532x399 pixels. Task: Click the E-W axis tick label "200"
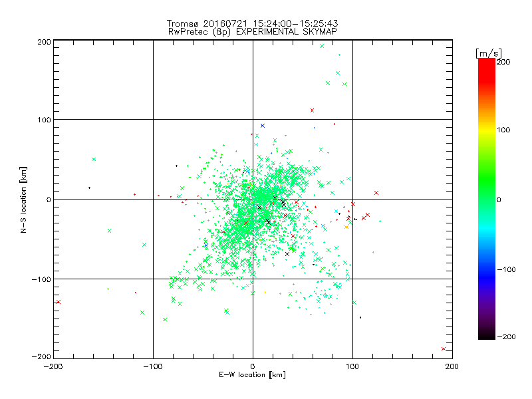452,366
